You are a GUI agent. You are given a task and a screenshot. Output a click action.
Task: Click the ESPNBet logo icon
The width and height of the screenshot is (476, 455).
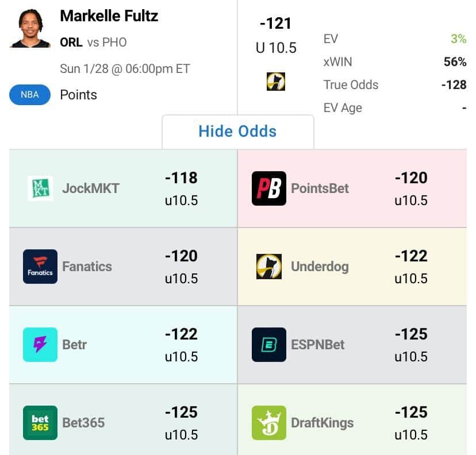(269, 345)
